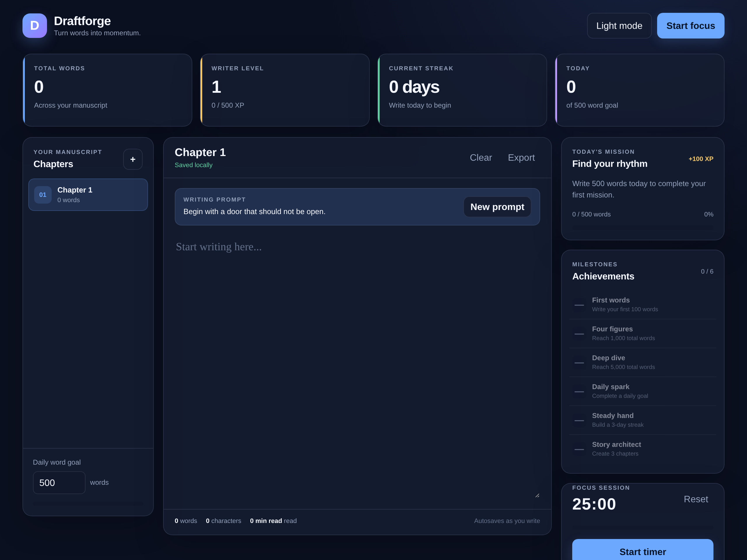Screen dimensions: 747x560
Task: Click '25:00' timer display
Action: pyautogui.click(x=594, y=504)
